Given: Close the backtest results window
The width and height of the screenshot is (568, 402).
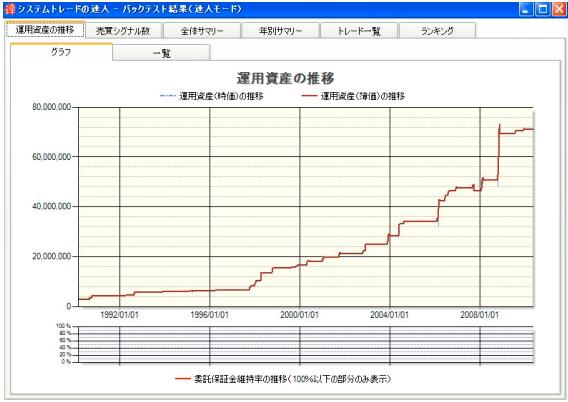Looking at the screenshot, I should point(559,9).
